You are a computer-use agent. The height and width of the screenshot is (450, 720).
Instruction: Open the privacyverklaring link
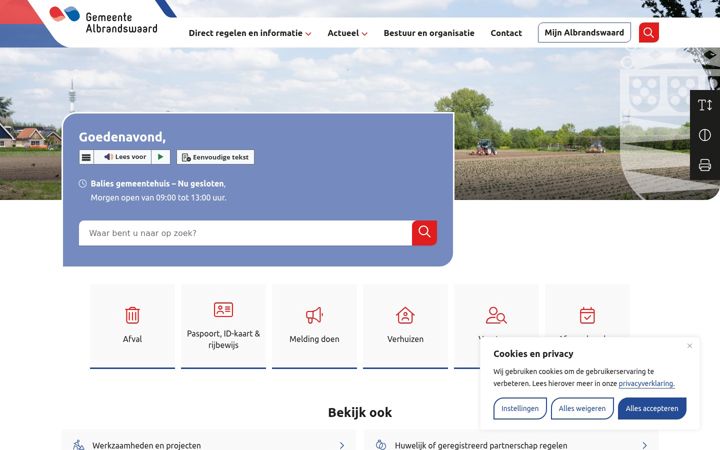(647, 383)
